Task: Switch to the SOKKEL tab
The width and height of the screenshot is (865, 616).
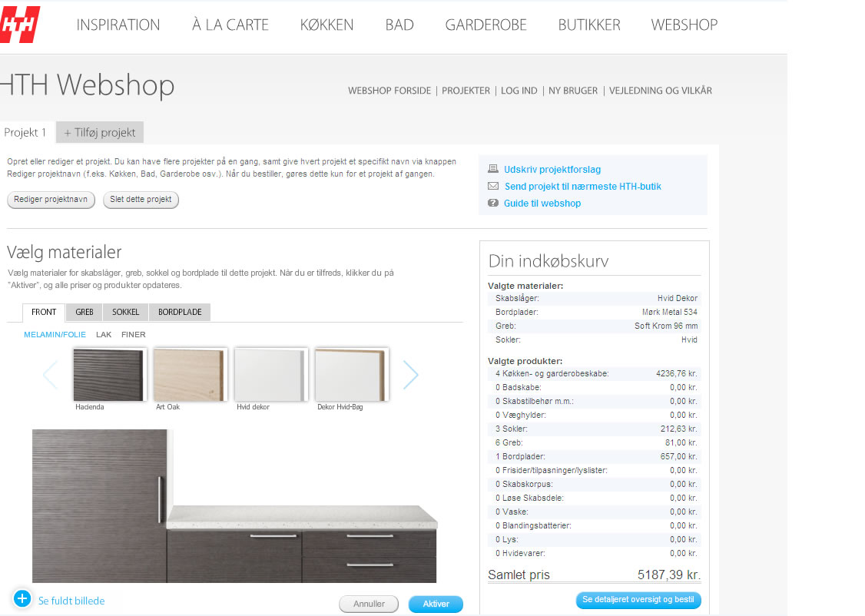Action: 126,313
